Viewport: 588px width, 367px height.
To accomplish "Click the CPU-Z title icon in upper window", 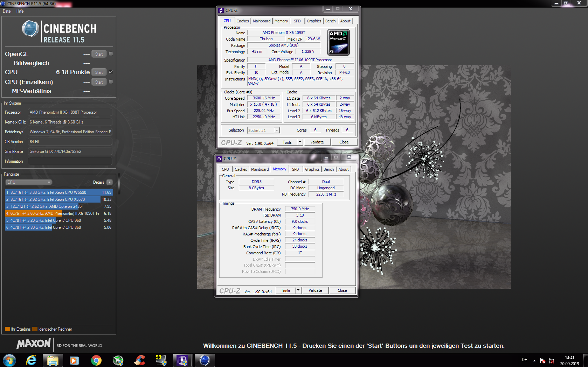I will click(x=221, y=10).
